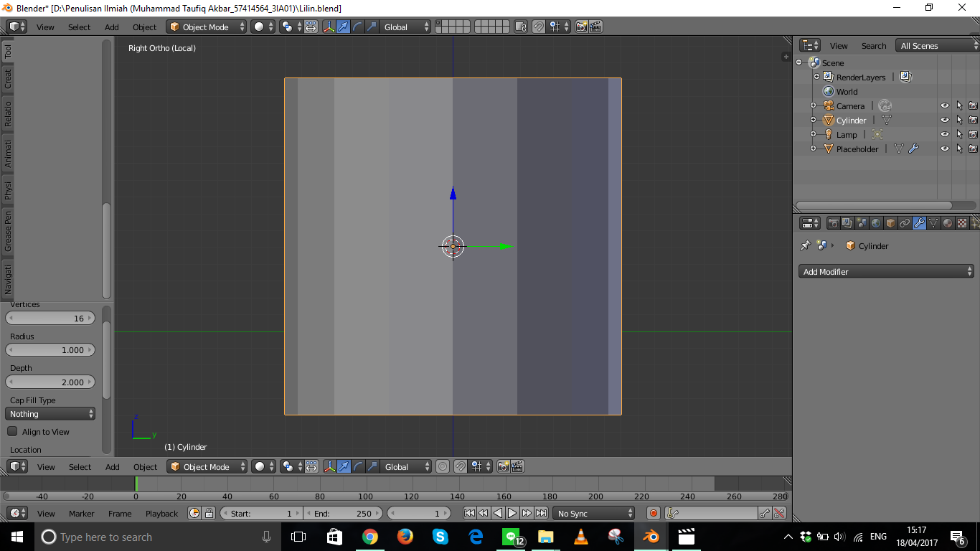This screenshot has height=551, width=980.
Task: Collapse the Scene item in the outliner
Action: click(798, 62)
